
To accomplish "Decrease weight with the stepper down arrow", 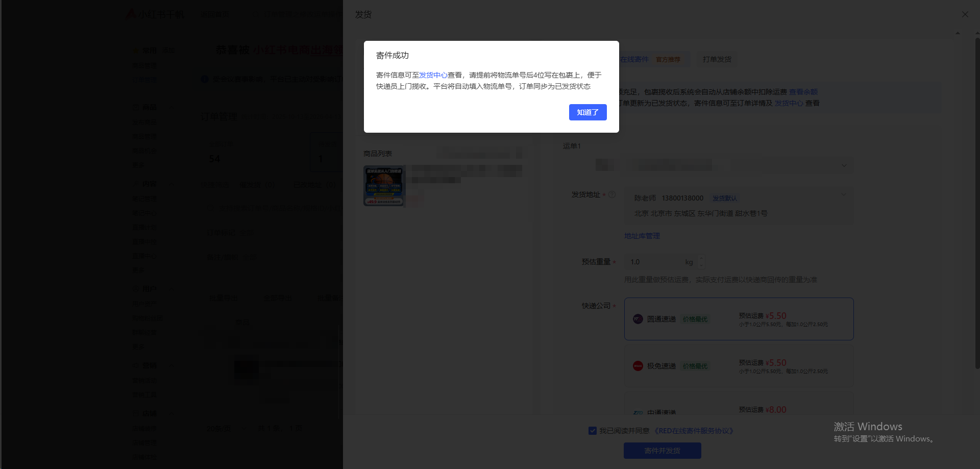I will (701, 265).
